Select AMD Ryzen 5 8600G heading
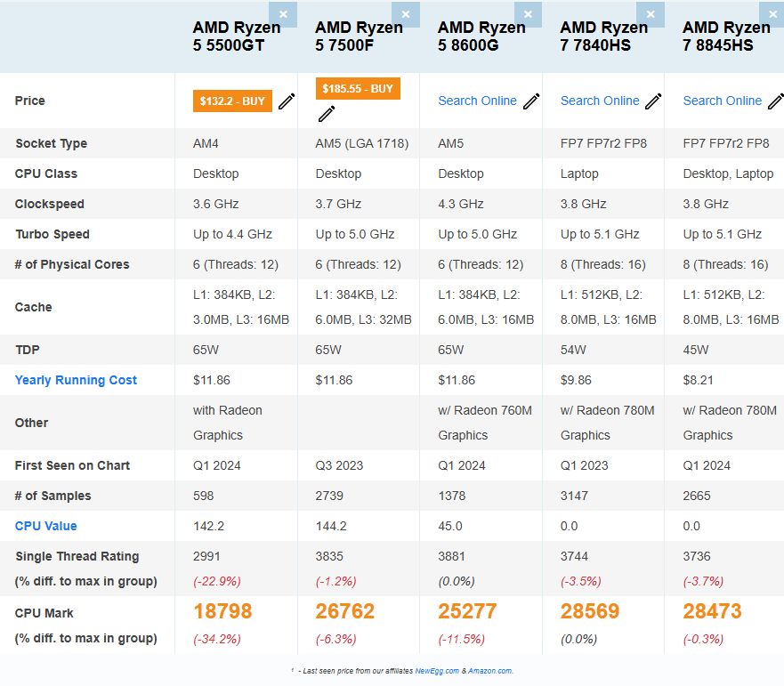Screen dimensions: 784x686 coord(481,36)
